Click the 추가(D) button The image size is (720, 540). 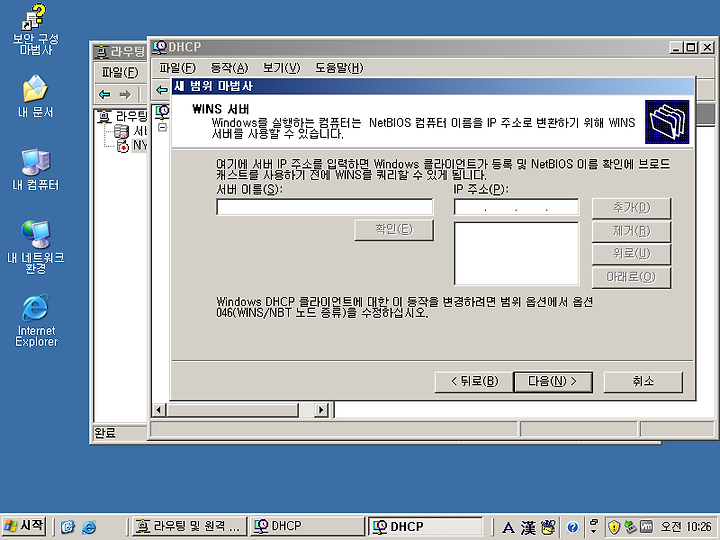[x=631, y=208]
